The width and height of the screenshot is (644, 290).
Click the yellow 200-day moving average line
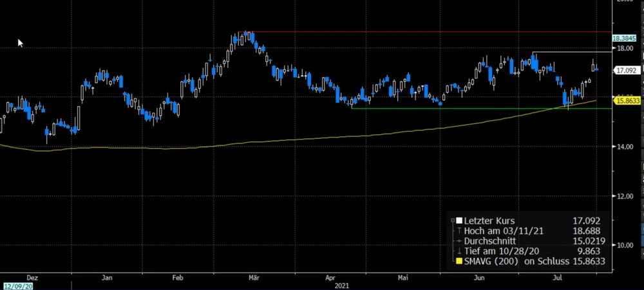tap(258, 141)
